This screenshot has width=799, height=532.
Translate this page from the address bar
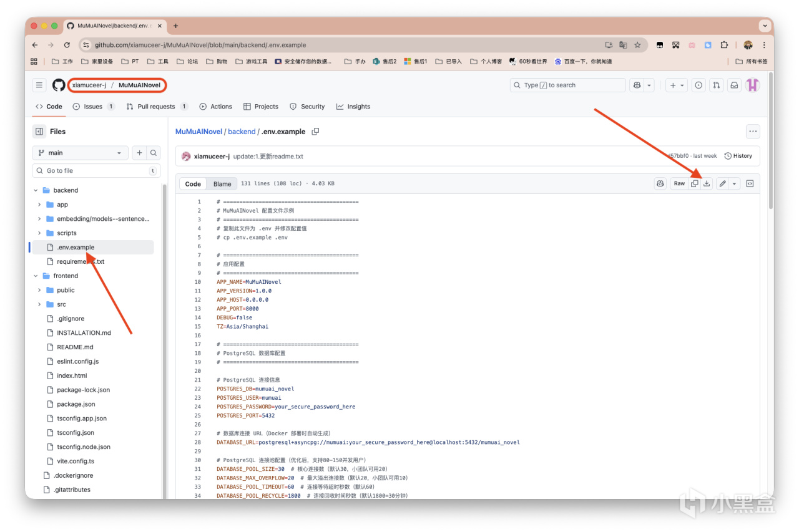623,45
